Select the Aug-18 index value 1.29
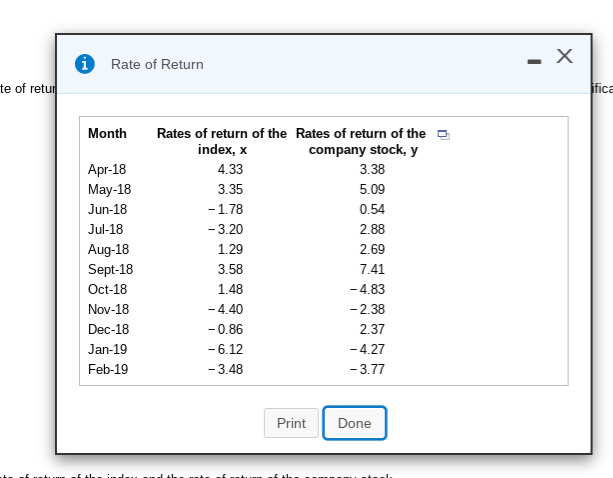This screenshot has width=613, height=478. [230, 249]
